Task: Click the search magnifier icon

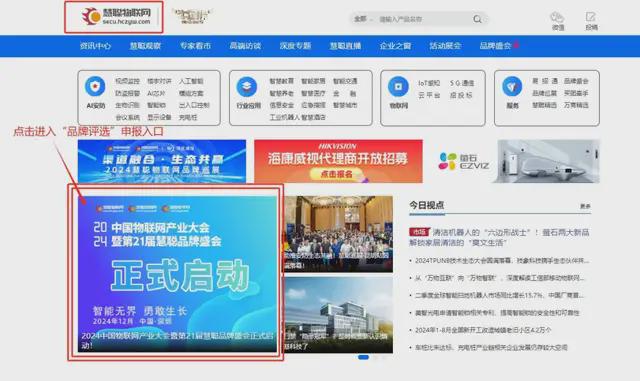Action: 477,19
